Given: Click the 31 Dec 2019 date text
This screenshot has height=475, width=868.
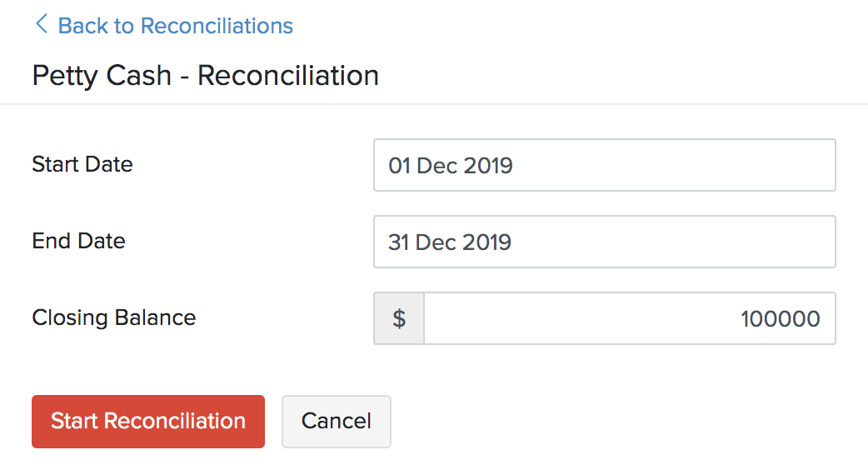Looking at the screenshot, I should [450, 242].
